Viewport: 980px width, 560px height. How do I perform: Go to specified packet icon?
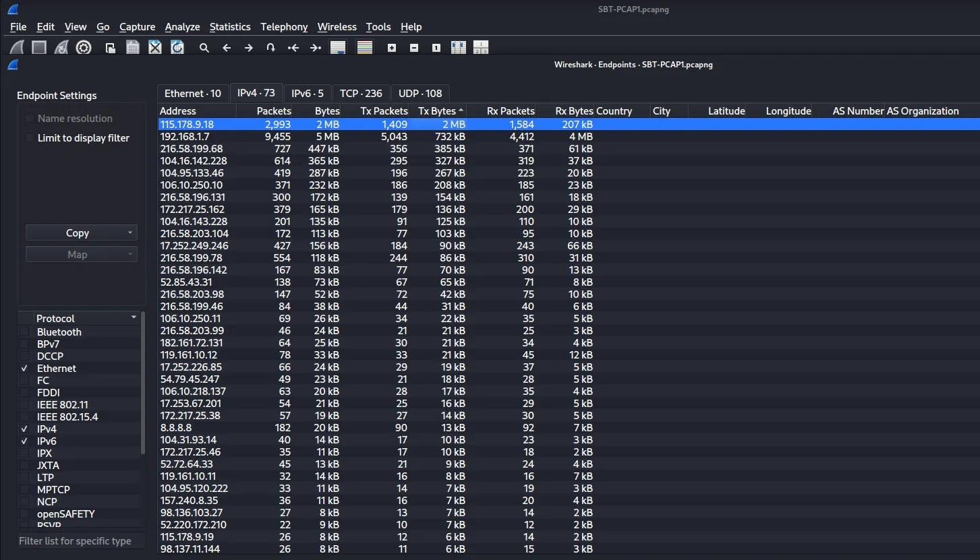point(270,48)
